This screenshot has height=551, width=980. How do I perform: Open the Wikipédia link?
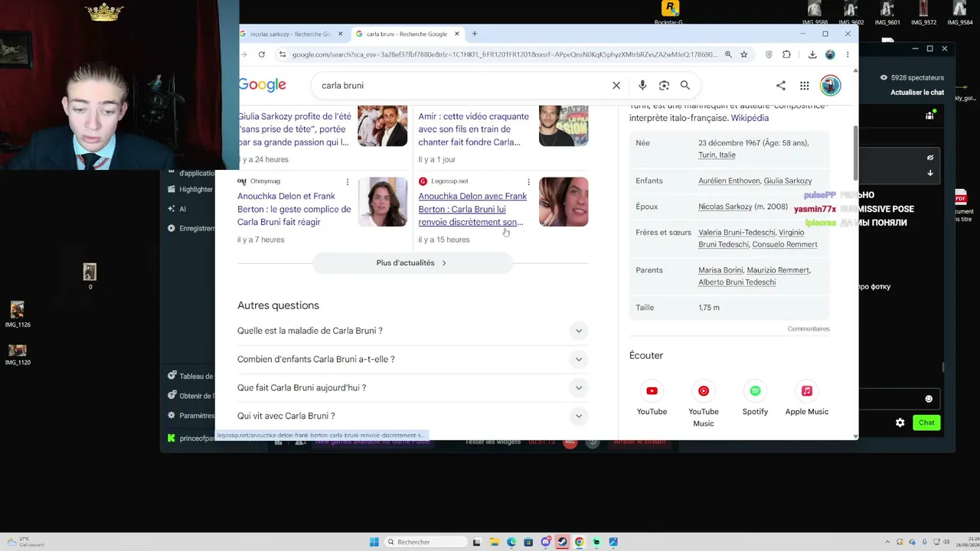750,118
